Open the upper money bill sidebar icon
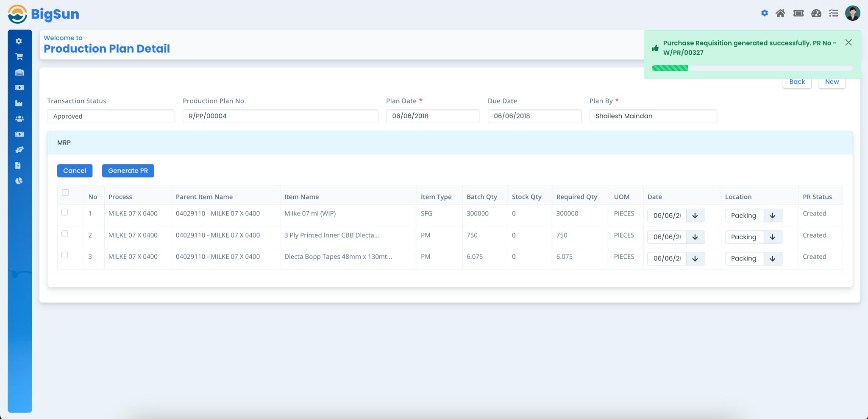The image size is (868, 419). click(x=19, y=87)
